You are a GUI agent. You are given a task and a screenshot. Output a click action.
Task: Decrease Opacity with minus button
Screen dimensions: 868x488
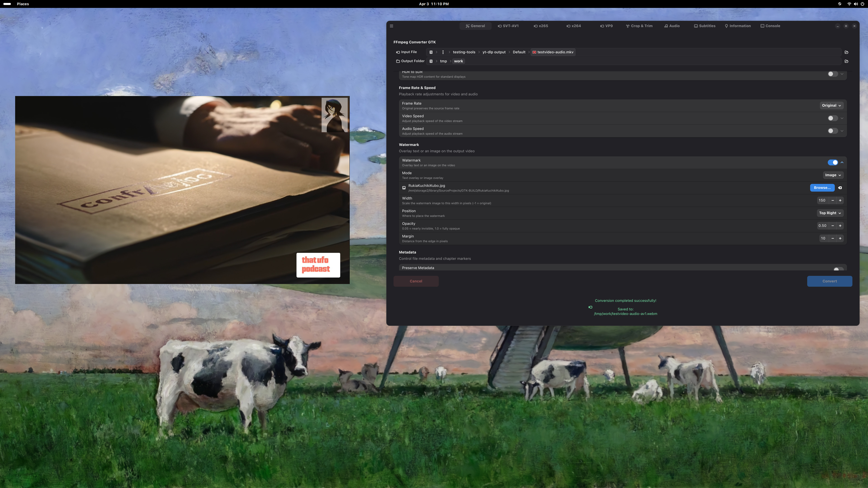(x=833, y=226)
